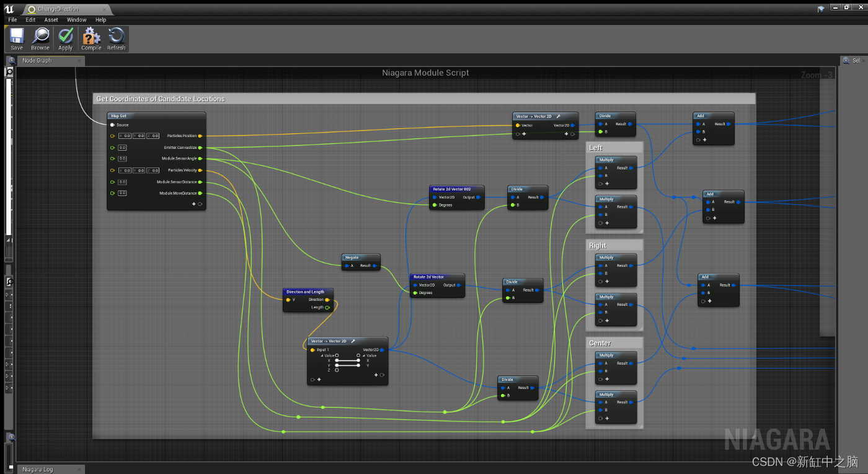Add input pin on first Left Multiply node

606,184
